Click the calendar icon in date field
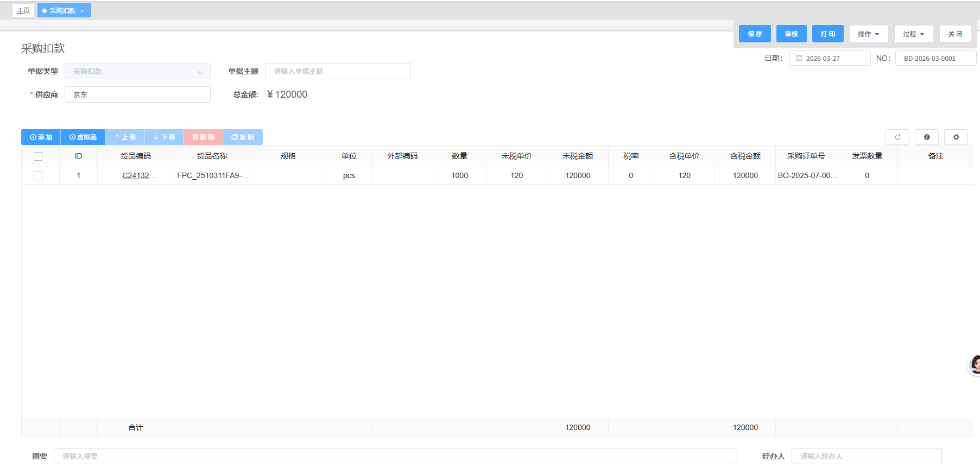The height and width of the screenshot is (474, 980). click(x=799, y=59)
